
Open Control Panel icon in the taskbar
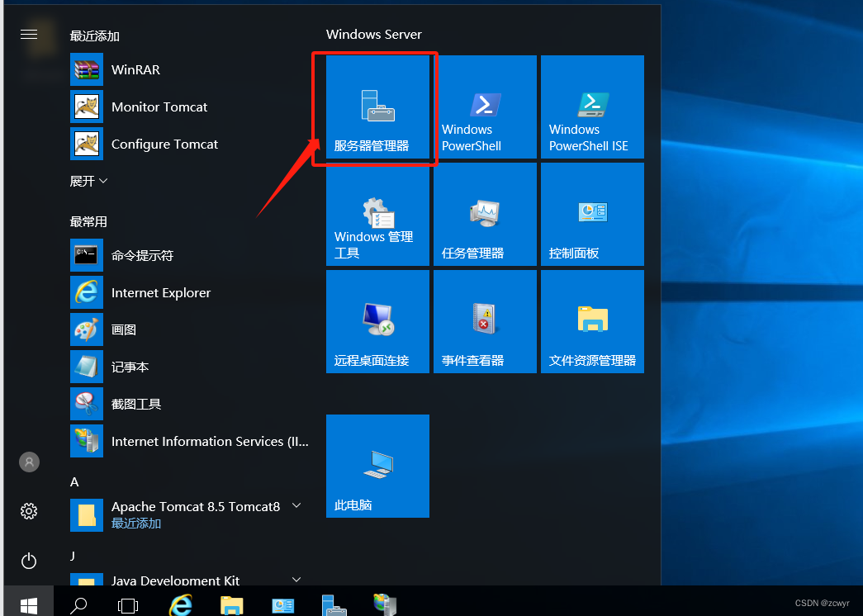[283, 605]
